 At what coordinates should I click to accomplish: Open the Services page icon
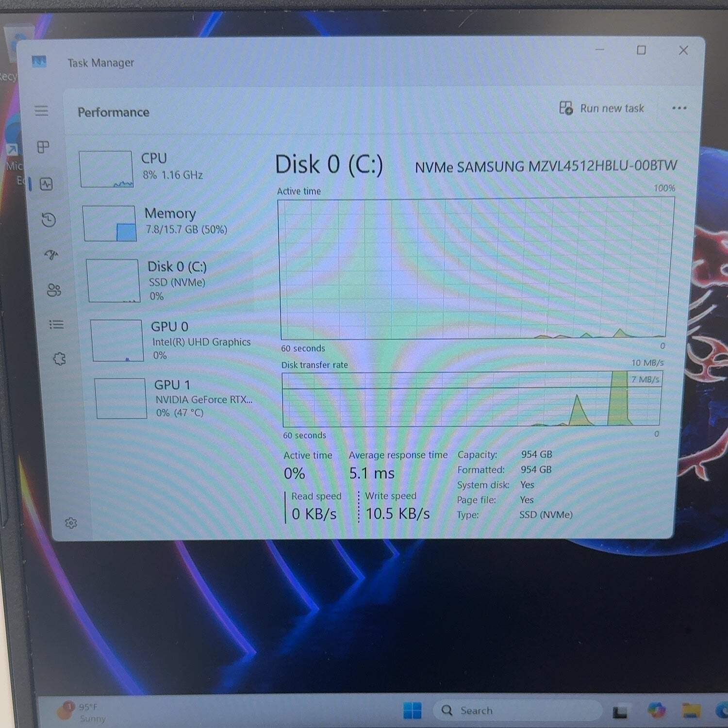click(x=59, y=359)
